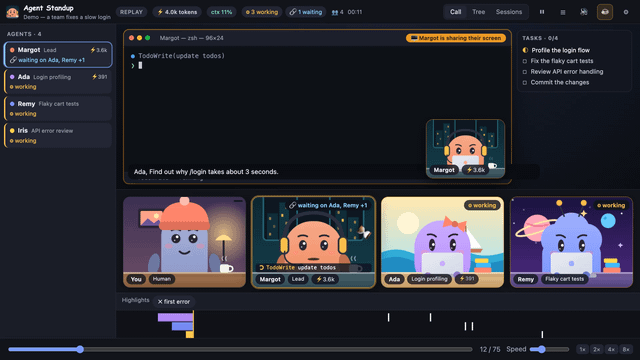Click the terminal prompt cursor
Viewport: 640px width, 360px height.
pyautogui.click(x=140, y=65)
